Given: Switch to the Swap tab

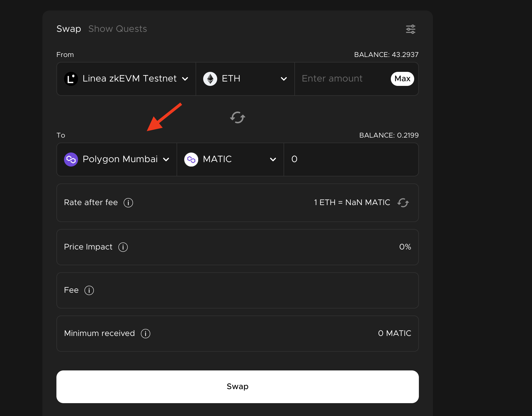Looking at the screenshot, I should (69, 29).
